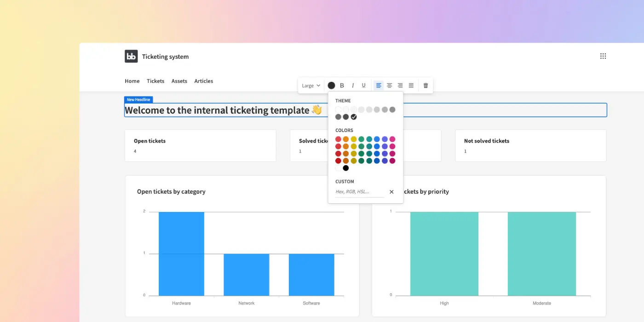The height and width of the screenshot is (322, 644).
Task: Choose the pure black color swatch
Action: click(346, 168)
